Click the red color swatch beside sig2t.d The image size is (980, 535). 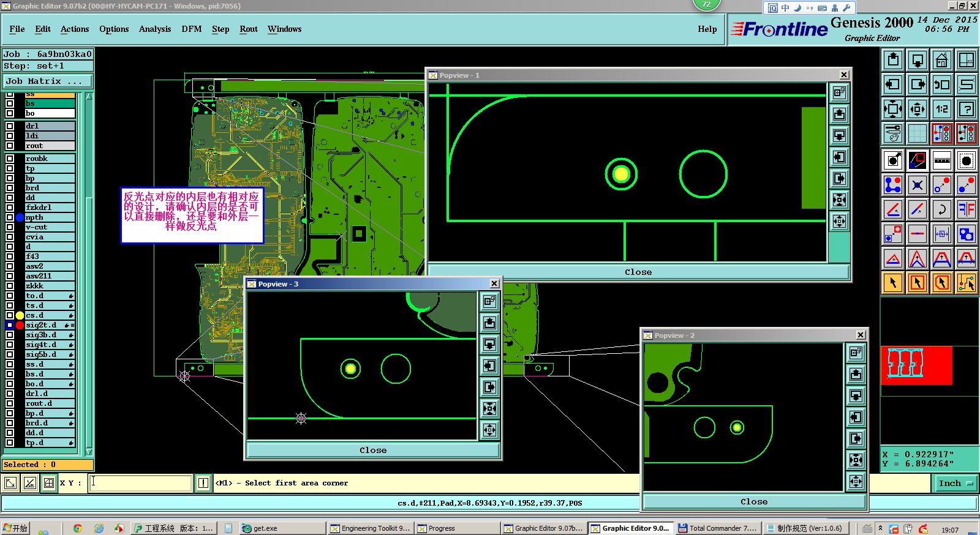(x=20, y=325)
